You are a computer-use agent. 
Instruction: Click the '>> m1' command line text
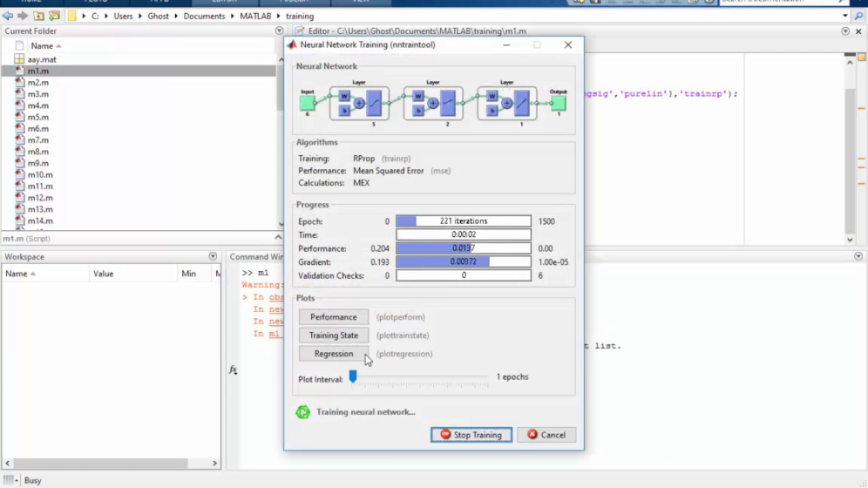[x=256, y=273]
